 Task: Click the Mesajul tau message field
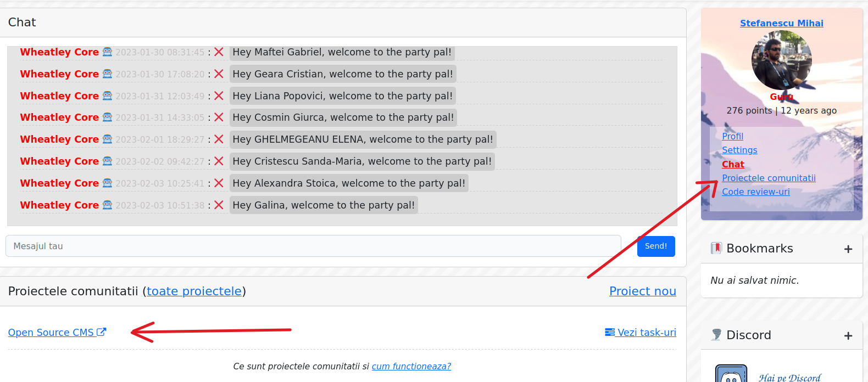313,246
